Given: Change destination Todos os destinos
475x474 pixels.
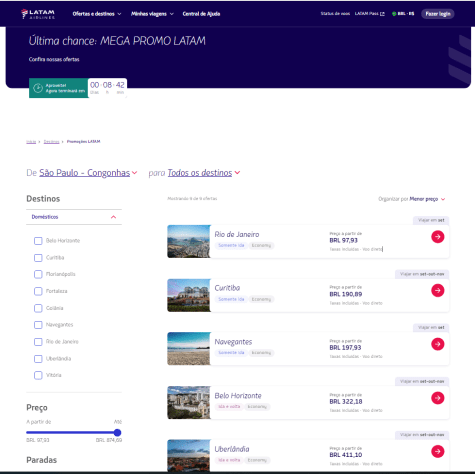Looking at the screenshot, I should 204,173.
